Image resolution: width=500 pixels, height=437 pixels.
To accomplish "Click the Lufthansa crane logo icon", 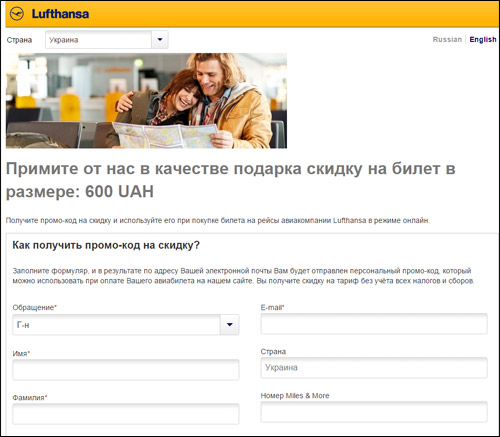I will tap(17, 14).
